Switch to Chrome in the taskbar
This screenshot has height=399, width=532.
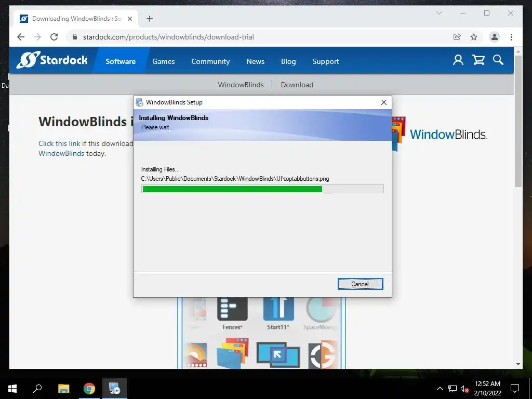(89, 389)
